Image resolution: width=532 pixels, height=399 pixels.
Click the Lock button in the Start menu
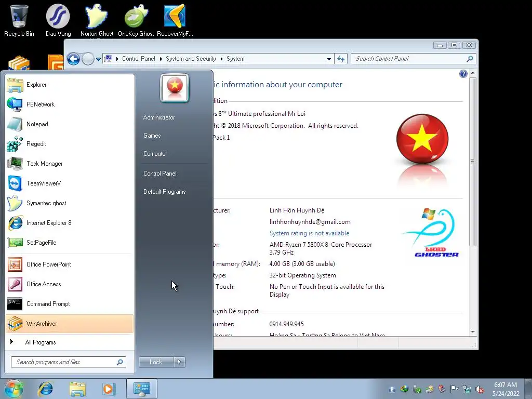pyautogui.click(x=156, y=362)
